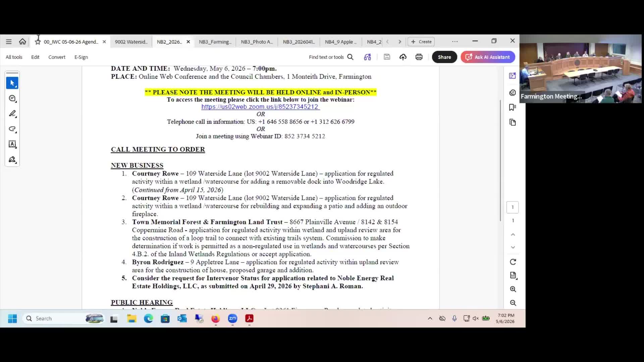Image resolution: width=644 pixels, height=362 pixels.
Task: Switch to the NB2_2026 tab
Action: tap(169, 42)
